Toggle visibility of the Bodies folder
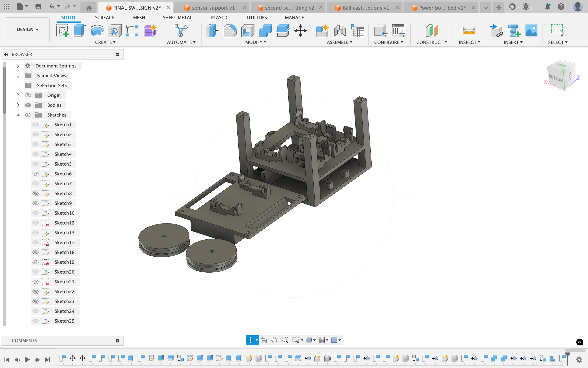 tap(28, 105)
